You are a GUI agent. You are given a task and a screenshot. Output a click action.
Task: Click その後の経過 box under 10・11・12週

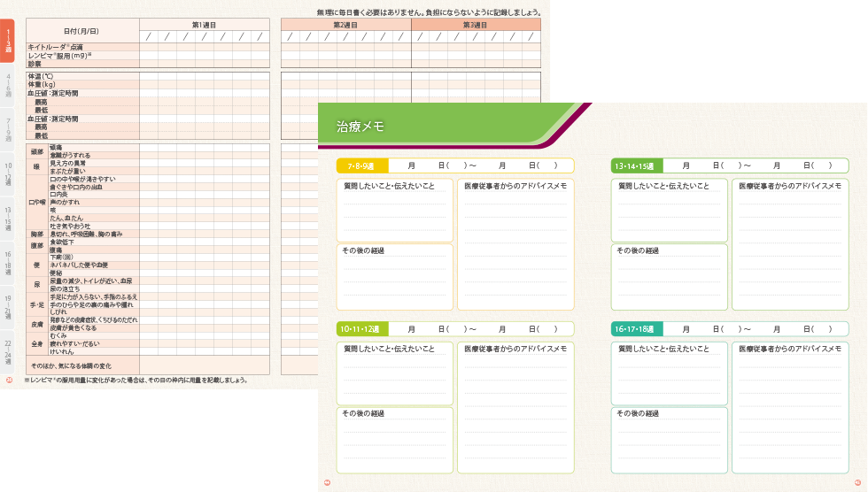click(x=394, y=440)
